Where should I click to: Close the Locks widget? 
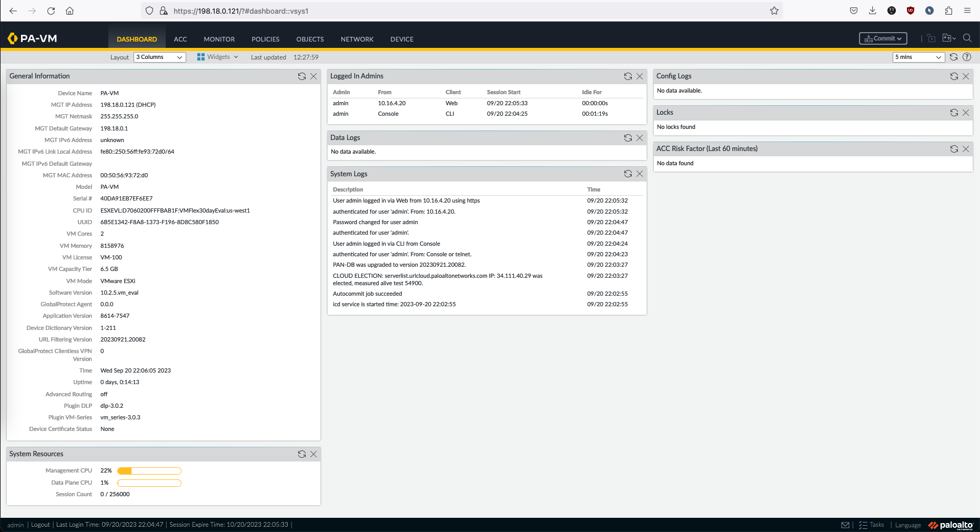point(966,113)
